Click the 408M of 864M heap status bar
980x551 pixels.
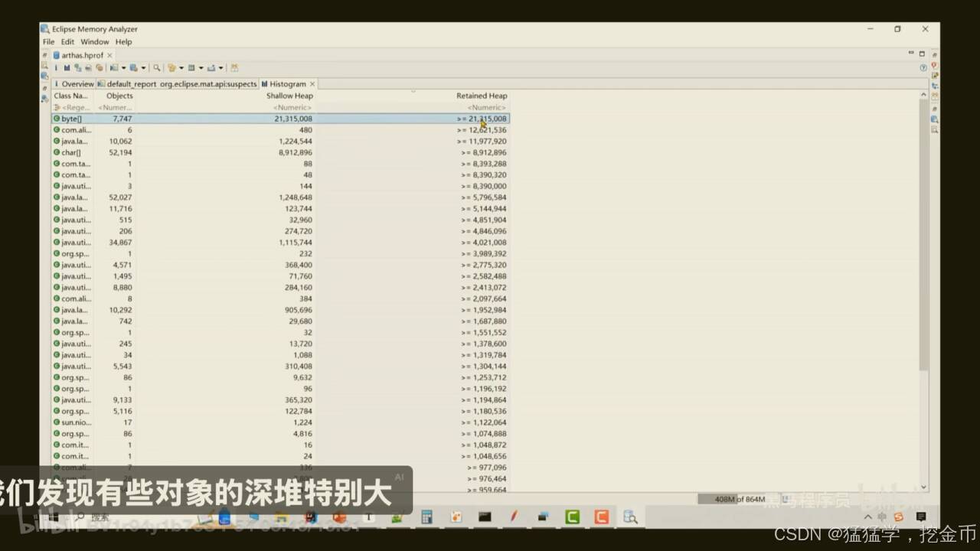[733, 498]
